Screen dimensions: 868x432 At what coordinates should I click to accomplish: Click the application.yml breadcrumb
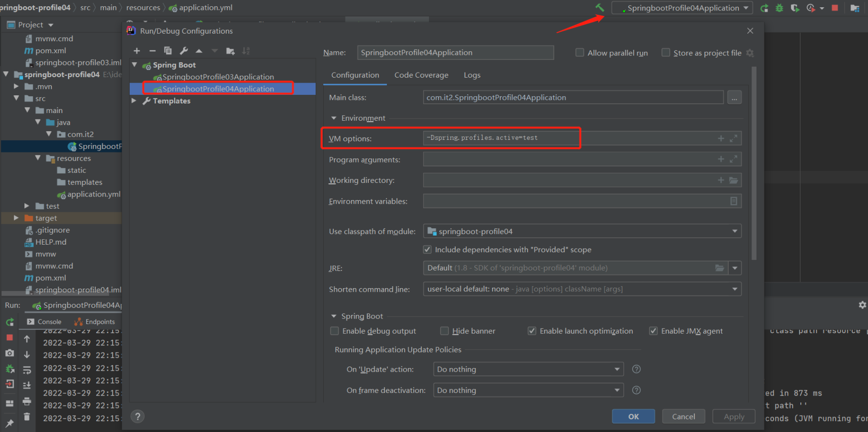coord(200,8)
